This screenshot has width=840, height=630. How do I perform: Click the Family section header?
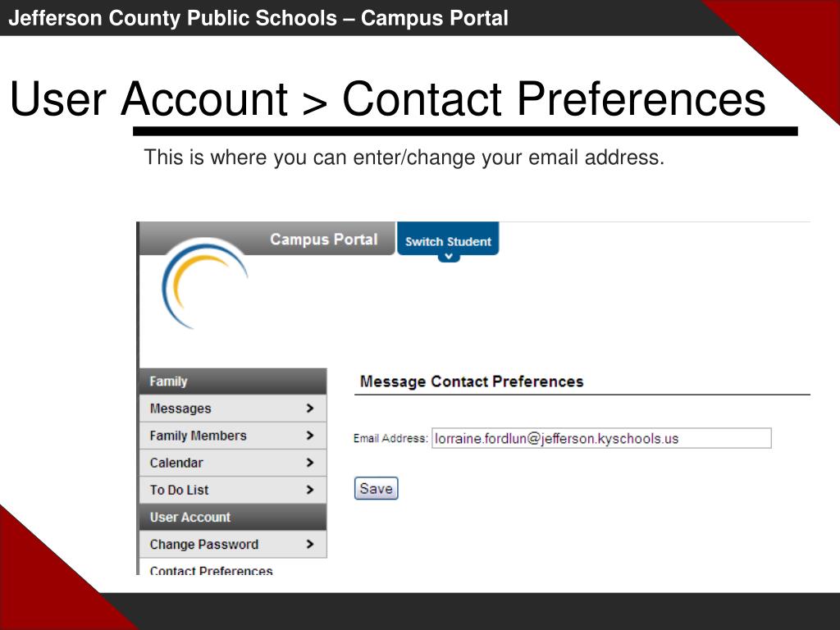[233, 381]
